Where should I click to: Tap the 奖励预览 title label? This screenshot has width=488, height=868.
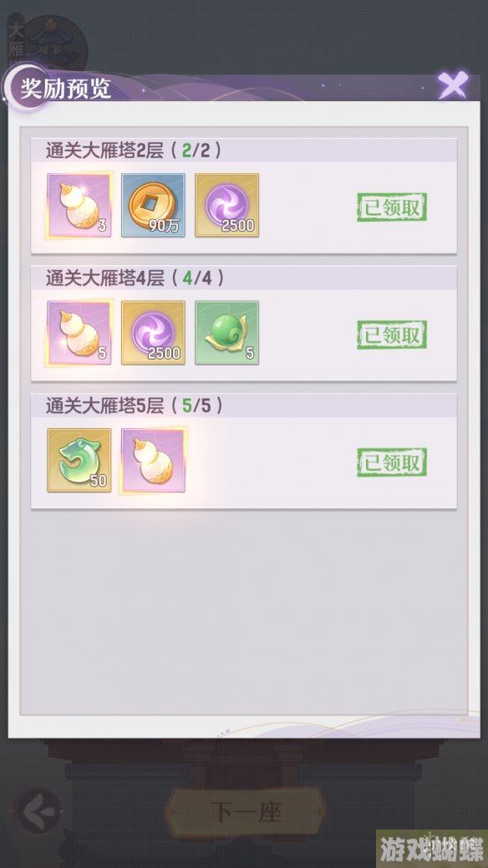(x=66, y=89)
